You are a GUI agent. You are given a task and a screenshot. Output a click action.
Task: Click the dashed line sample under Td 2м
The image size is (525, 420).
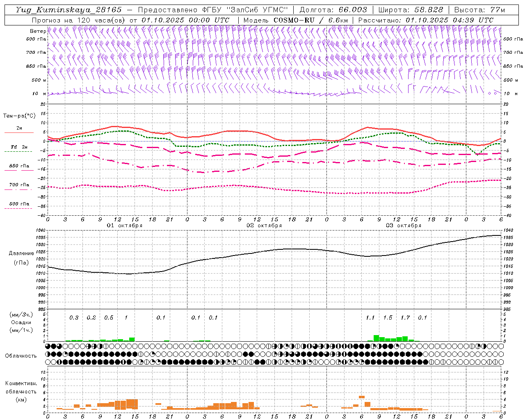pyautogui.click(x=18, y=151)
